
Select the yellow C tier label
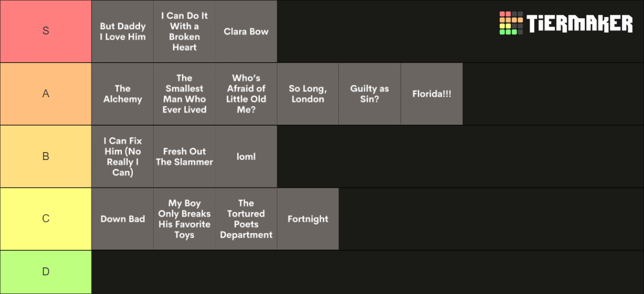pos(46,219)
